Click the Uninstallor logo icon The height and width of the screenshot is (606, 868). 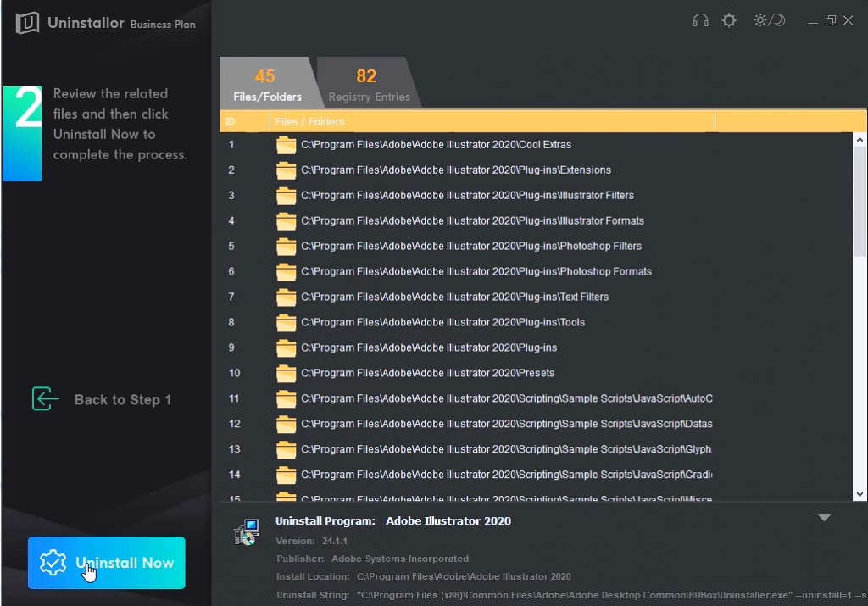pyautogui.click(x=27, y=23)
